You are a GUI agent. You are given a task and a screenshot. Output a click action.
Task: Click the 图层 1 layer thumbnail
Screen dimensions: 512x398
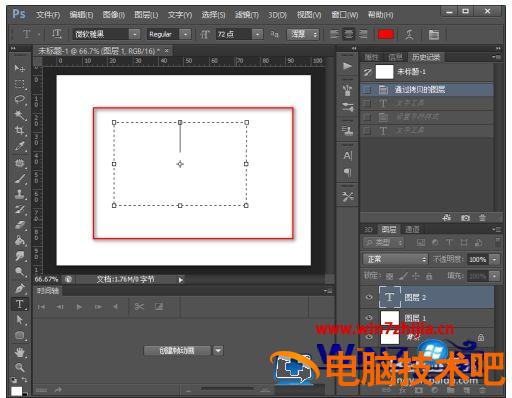[x=390, y=318]
